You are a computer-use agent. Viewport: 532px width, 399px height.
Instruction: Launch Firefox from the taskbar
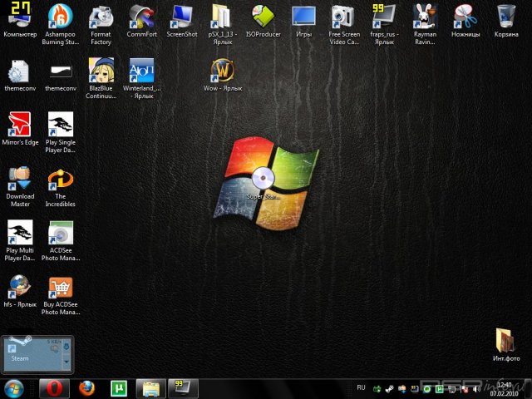pyautogui.click(x=86, y=387)
